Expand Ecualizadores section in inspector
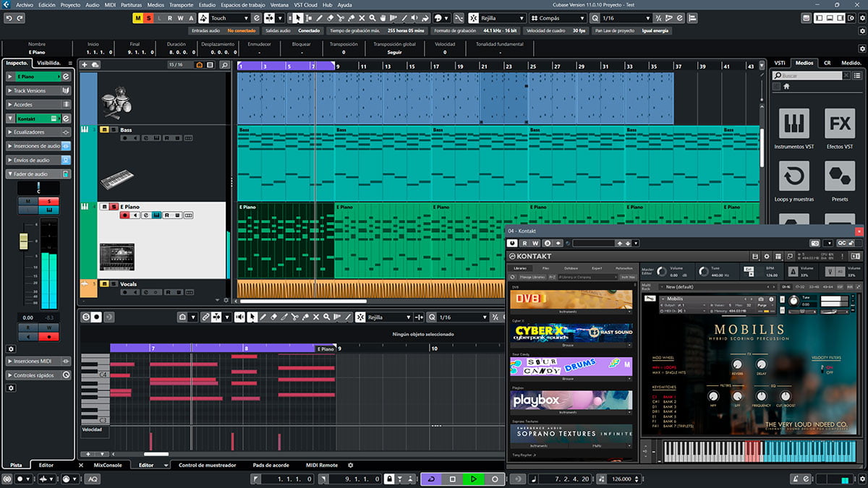 pyautogui.click(x=38, y=132)
